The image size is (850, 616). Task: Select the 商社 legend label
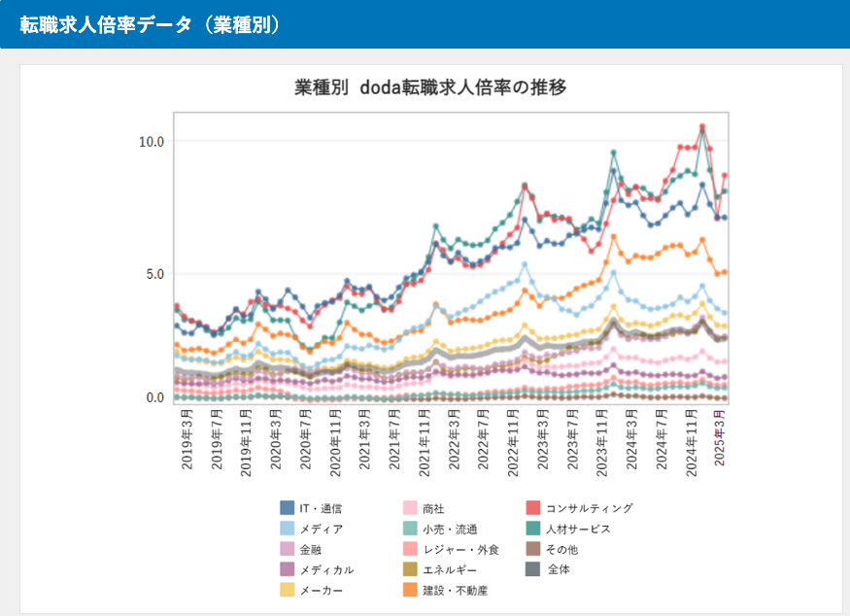click(433, 508)
